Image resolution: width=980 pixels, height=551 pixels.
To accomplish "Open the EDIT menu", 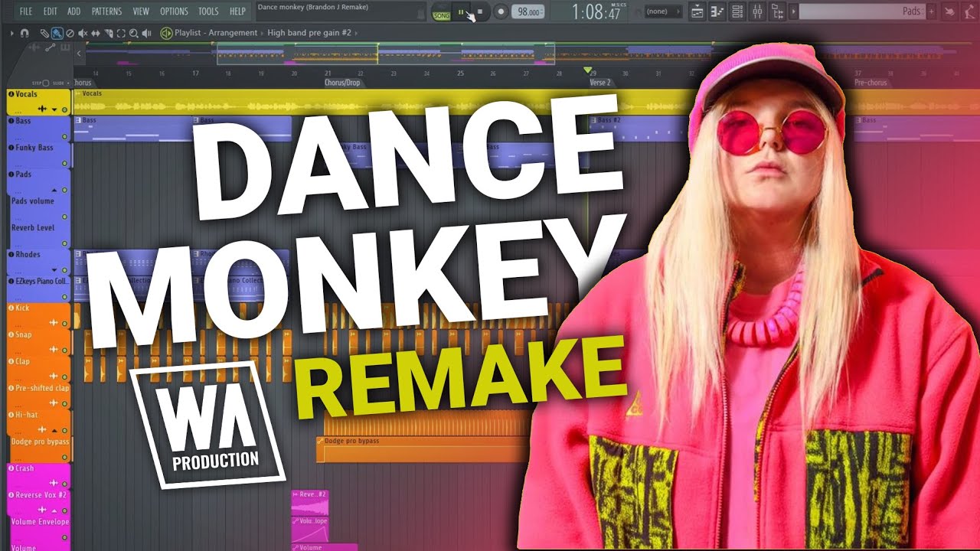I will pos(51,11).
